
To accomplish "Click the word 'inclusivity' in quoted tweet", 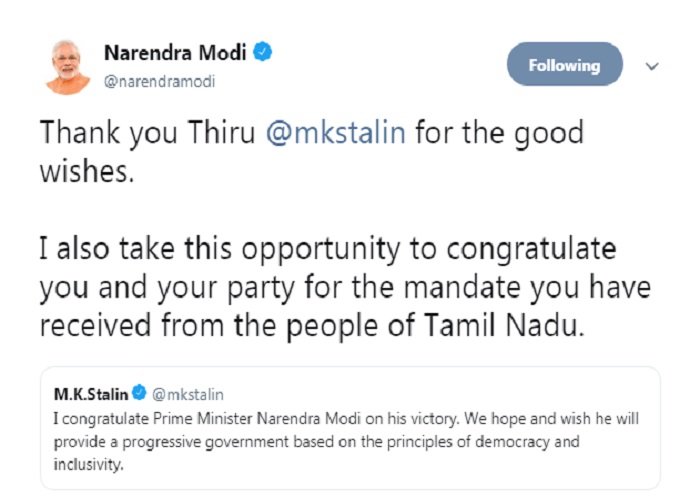I will pos(88,465).
